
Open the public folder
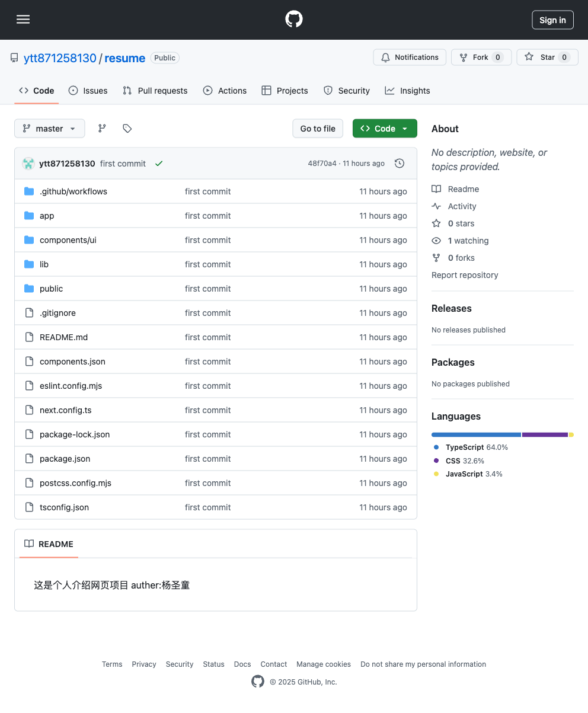51,289
